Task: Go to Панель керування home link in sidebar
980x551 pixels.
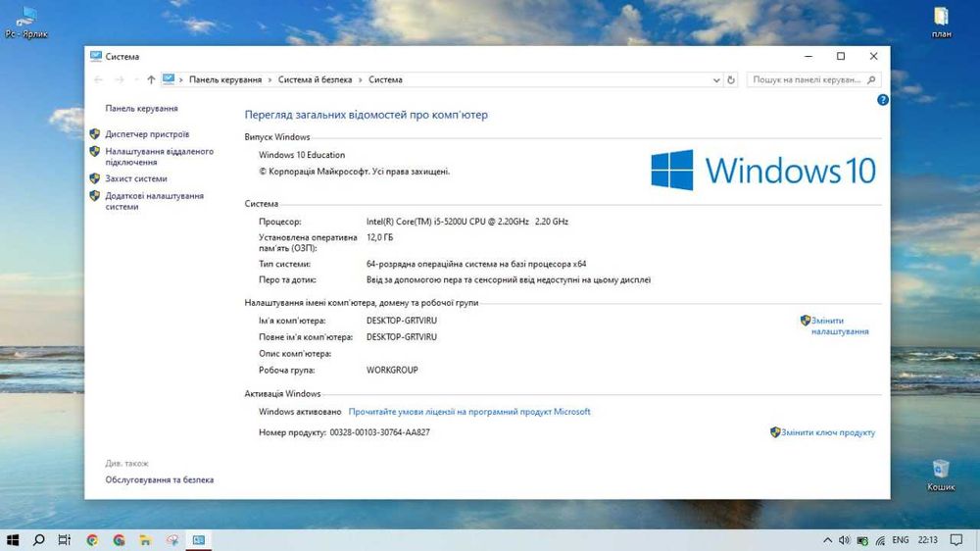Action: (141, 108)
